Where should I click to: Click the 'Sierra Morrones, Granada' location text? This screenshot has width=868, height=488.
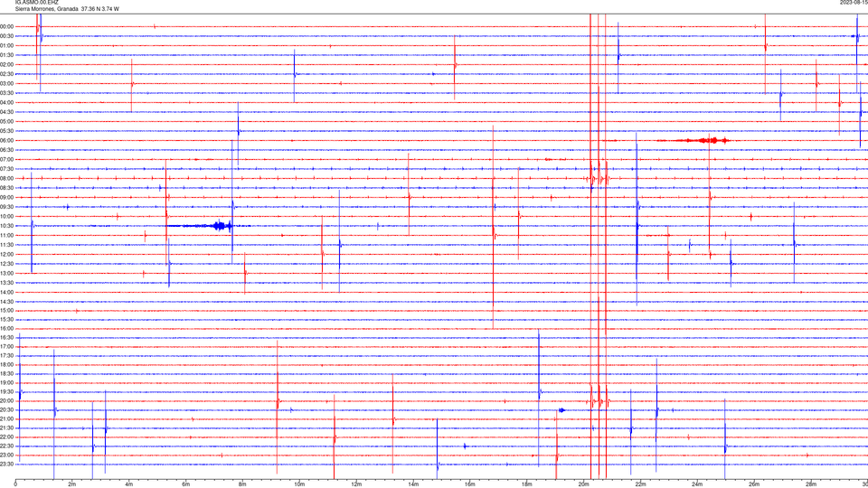(x=46, y=9)
